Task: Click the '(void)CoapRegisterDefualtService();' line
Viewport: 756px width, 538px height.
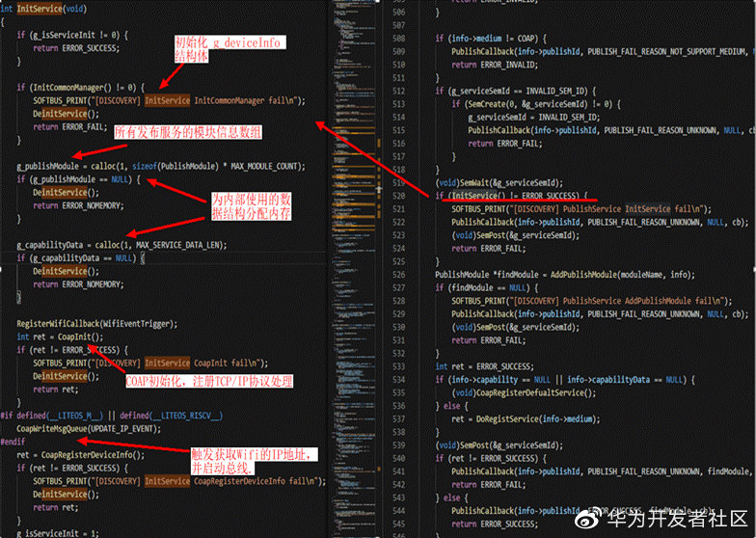Action: click(524, 393)
